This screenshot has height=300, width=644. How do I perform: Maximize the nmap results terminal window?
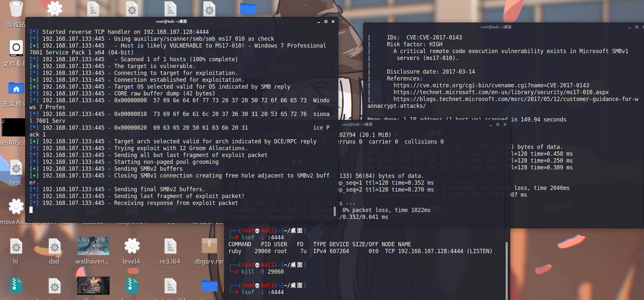[636, 27]
